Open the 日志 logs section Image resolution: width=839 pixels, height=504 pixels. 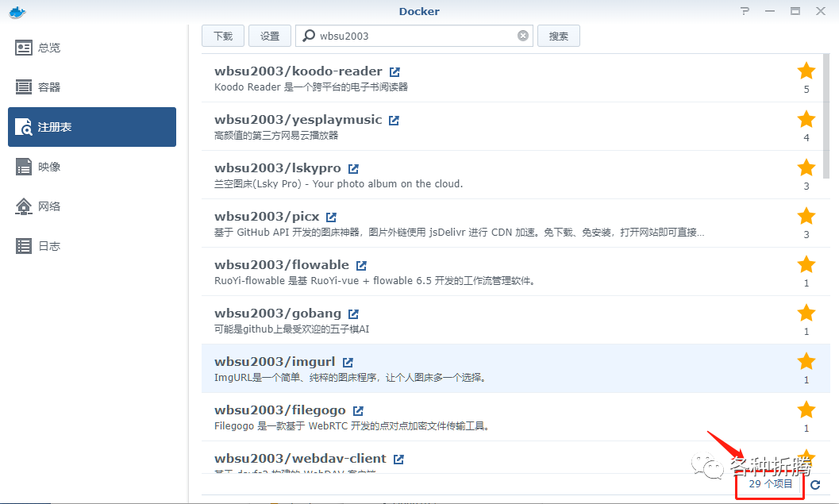pyautogui.click(x=92, y=246)
